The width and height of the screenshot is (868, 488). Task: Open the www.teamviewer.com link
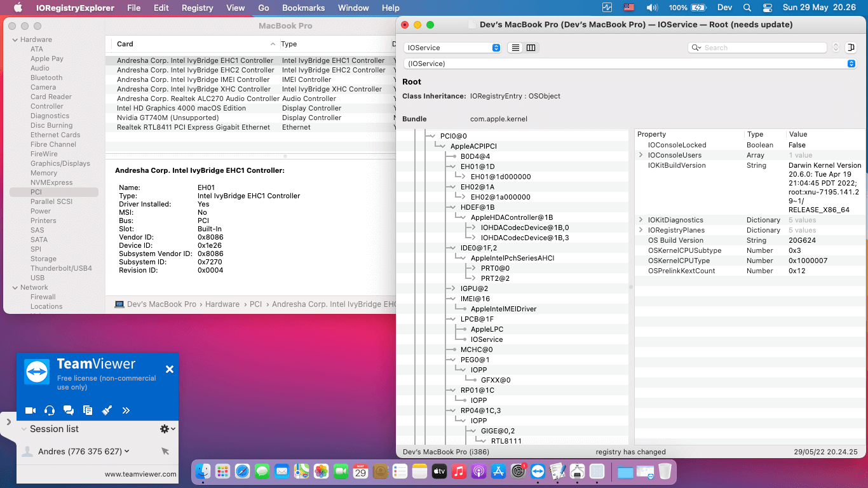[x=140, y=474]
